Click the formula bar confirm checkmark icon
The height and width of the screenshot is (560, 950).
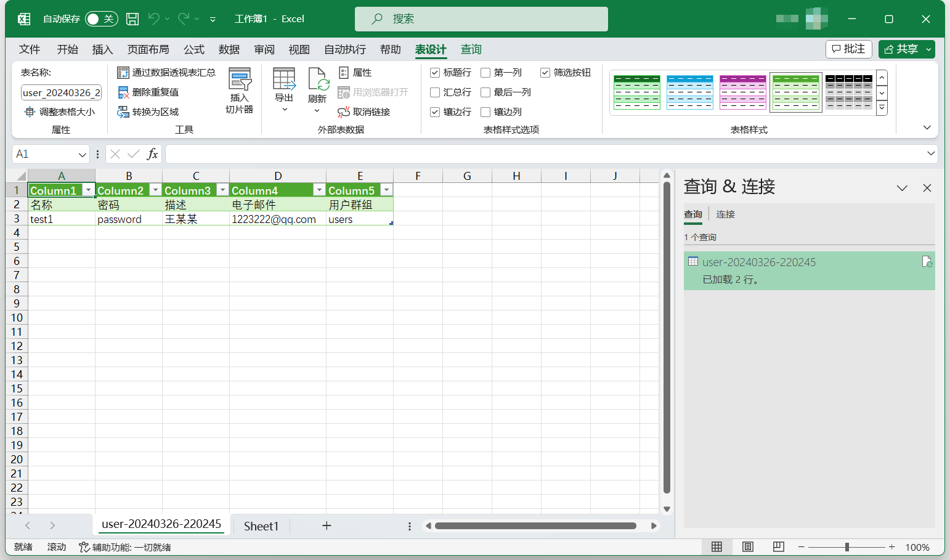[134, 154]
